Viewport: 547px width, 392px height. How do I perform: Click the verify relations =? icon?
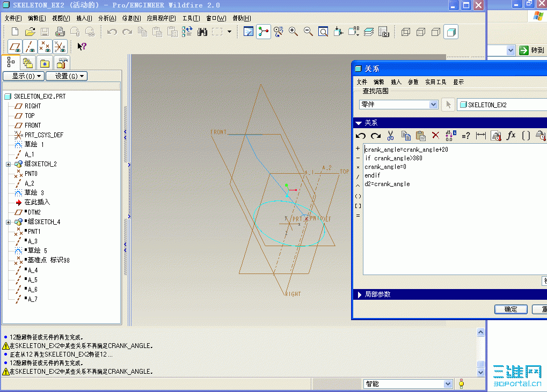[x=466, y=136]
